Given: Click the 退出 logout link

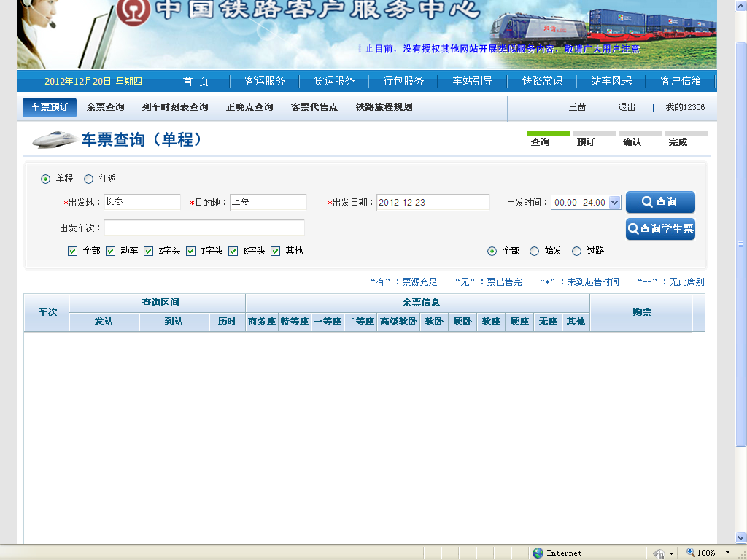Looking at the screenshot, I should coord(627,107).
